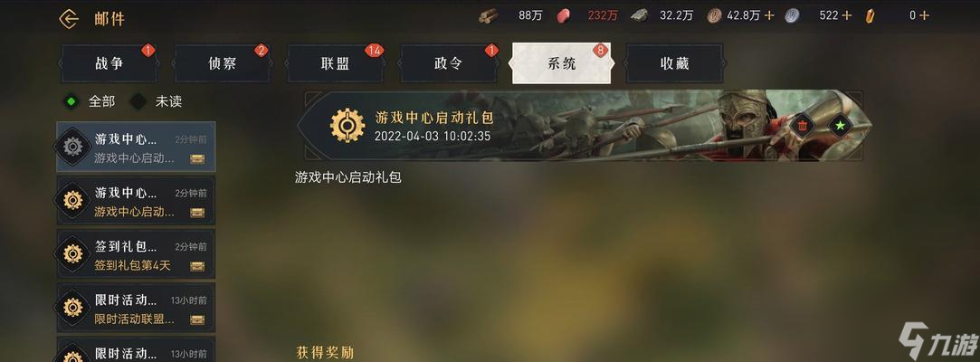The width and height of the screenshot is (980, 362).
Task: Open the 限时活动联盟 mail from 13小时前
Action: tap(136, 308)
